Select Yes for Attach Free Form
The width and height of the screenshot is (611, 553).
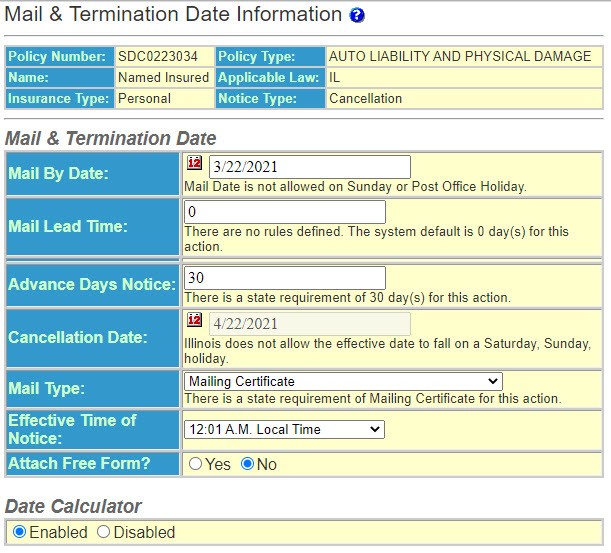(x=195, y=464)
